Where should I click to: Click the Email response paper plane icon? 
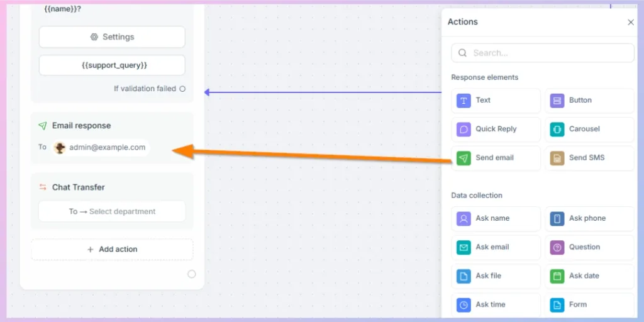click(43, 126)
